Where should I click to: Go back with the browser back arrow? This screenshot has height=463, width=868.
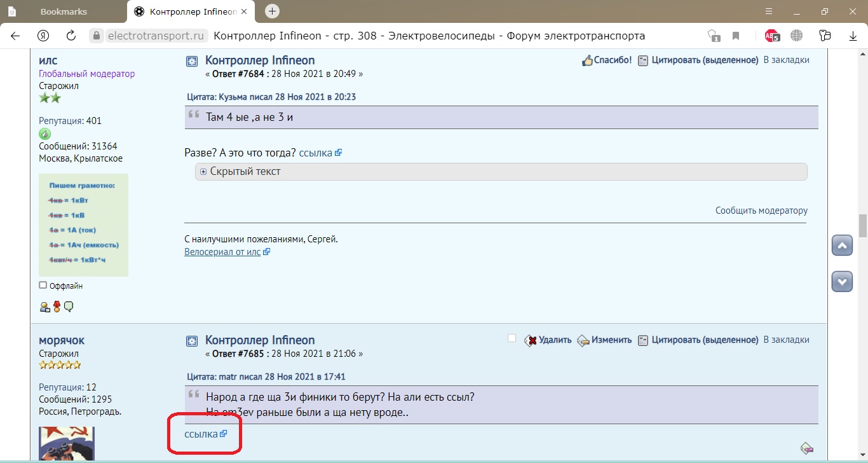tap(15, 36)
